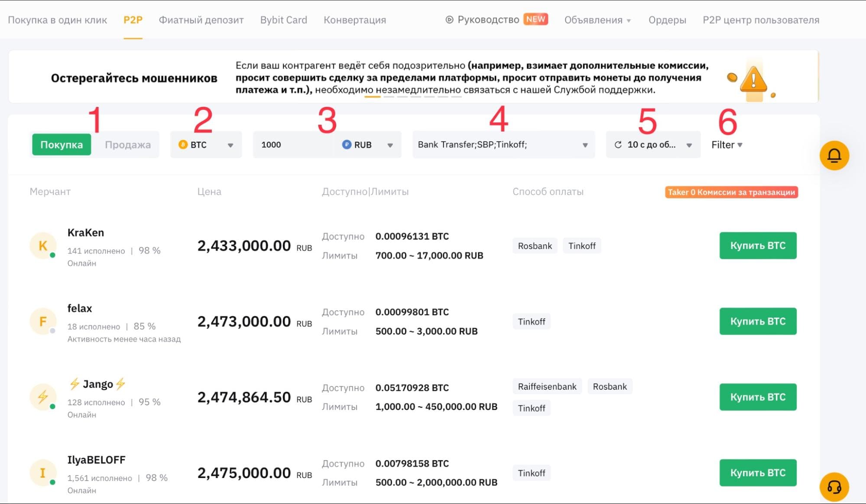Open Jango merchant profile name
866x504 pixels.
97,384
